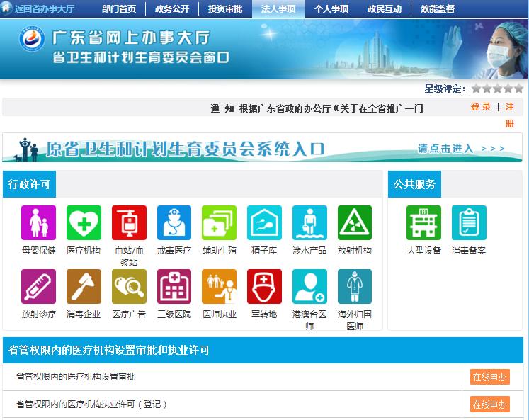Click the 返回省办事大厅 link

click(44, 8)
